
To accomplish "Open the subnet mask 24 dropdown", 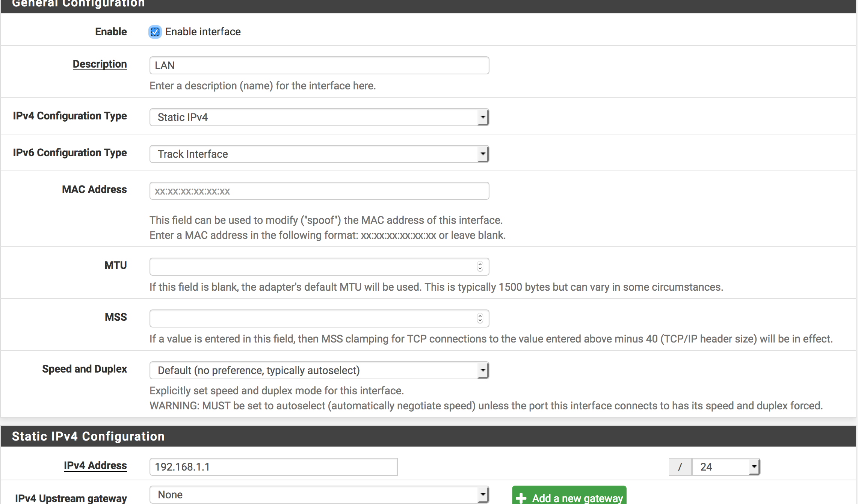I will 725,467.
